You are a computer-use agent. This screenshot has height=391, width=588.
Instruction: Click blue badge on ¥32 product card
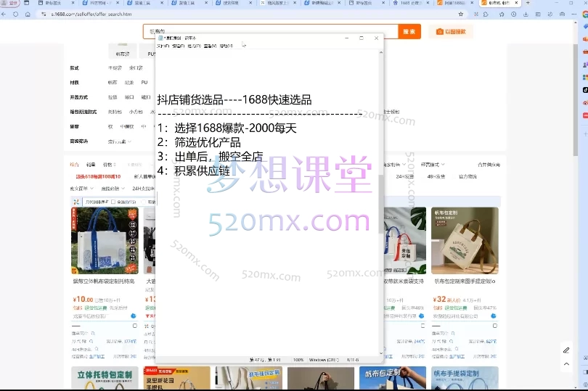coord(494,316)
